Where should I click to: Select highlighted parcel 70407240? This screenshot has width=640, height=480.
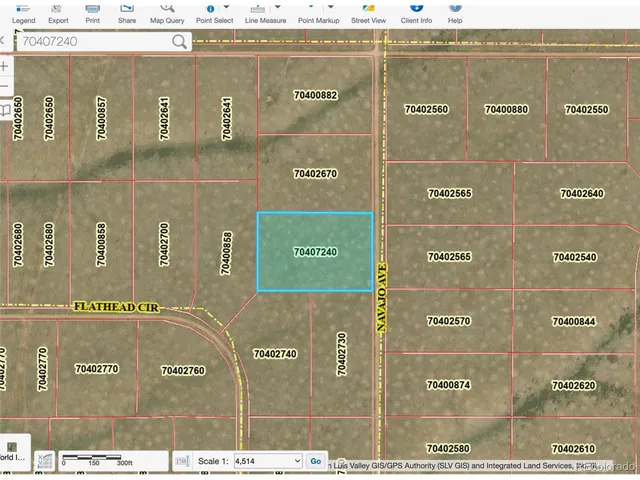315,252
